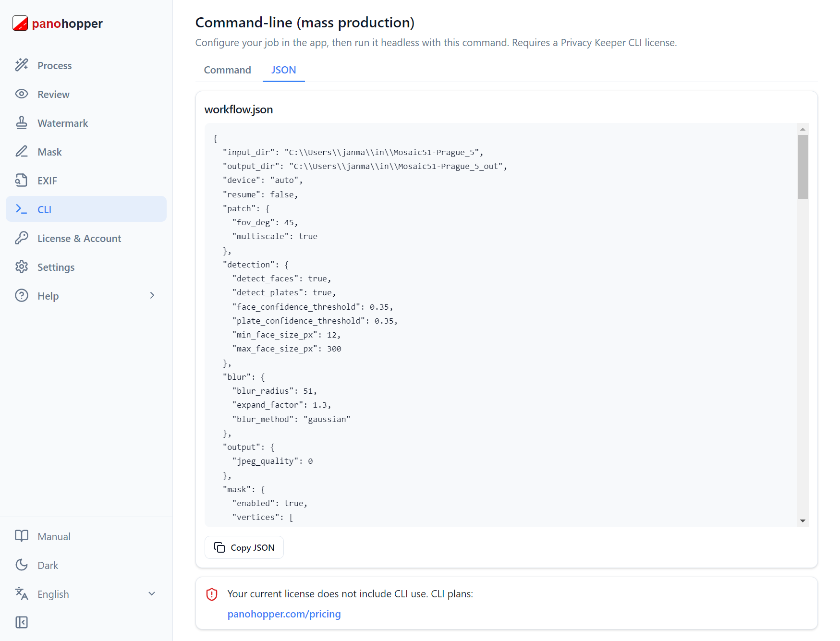Click the workflow.json heading
Viewport: 840px width, 641px height.
(x=239, y=109)
